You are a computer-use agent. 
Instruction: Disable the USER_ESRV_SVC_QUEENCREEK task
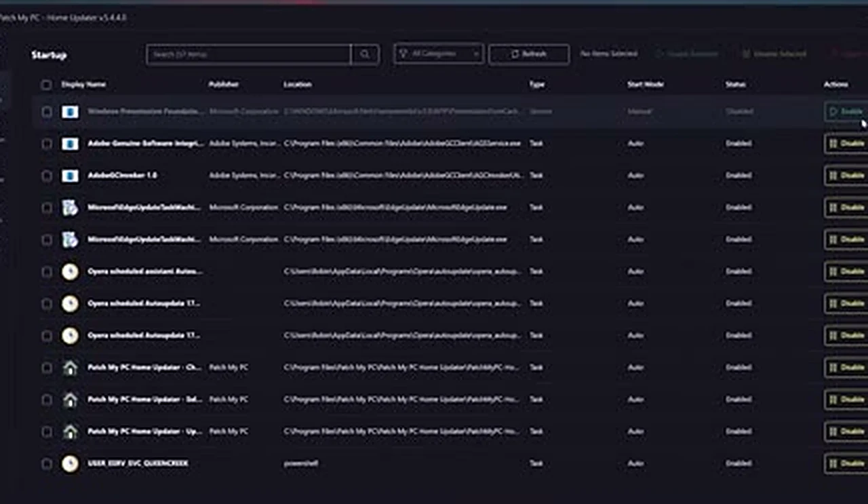tap(845, 463)
